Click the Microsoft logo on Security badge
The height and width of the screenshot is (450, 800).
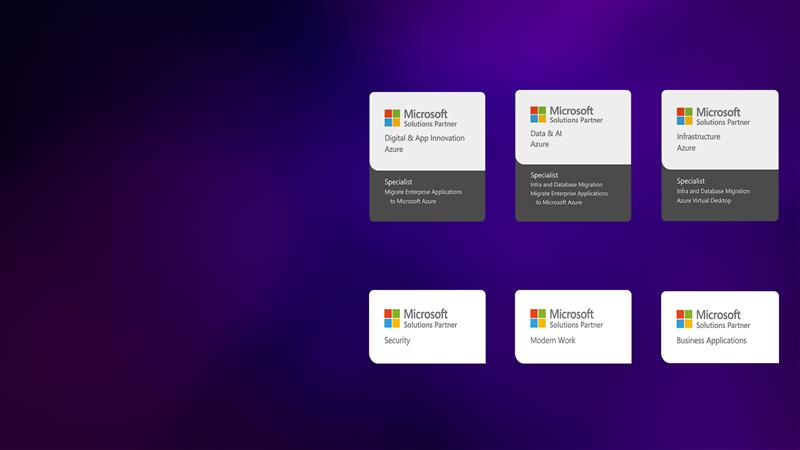[393, 318]
